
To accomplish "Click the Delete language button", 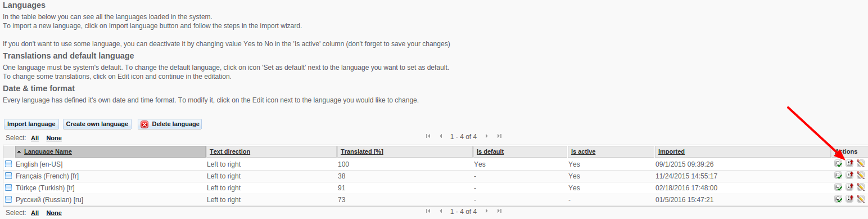I will pos(170,124).
